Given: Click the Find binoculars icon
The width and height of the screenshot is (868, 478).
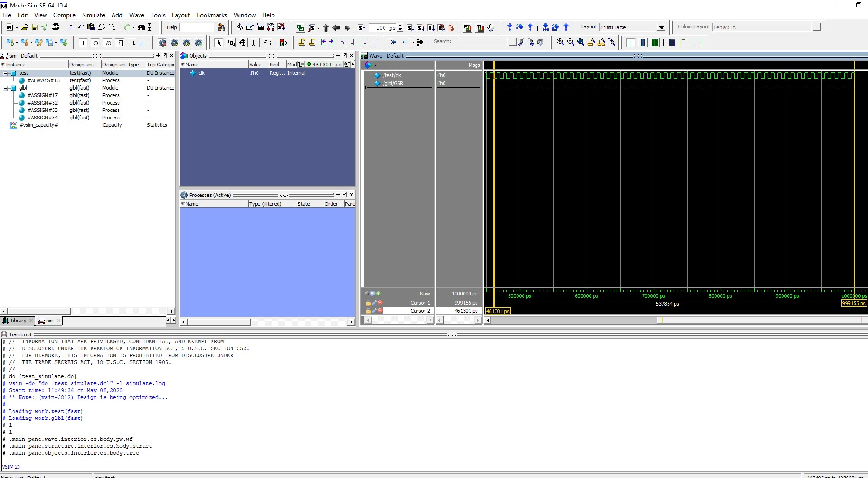Looking at the screenshot, I should coord(141,27).
